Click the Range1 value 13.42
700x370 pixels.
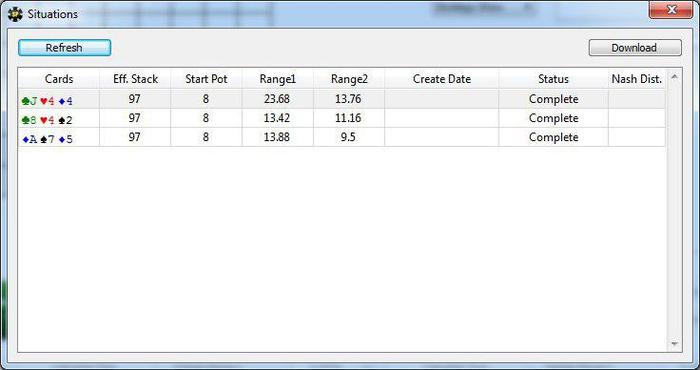277,118
